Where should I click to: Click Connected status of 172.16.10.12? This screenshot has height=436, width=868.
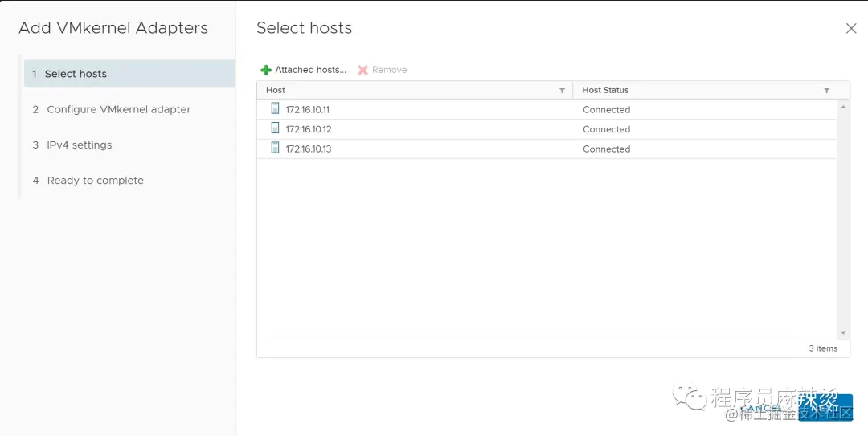606,129
